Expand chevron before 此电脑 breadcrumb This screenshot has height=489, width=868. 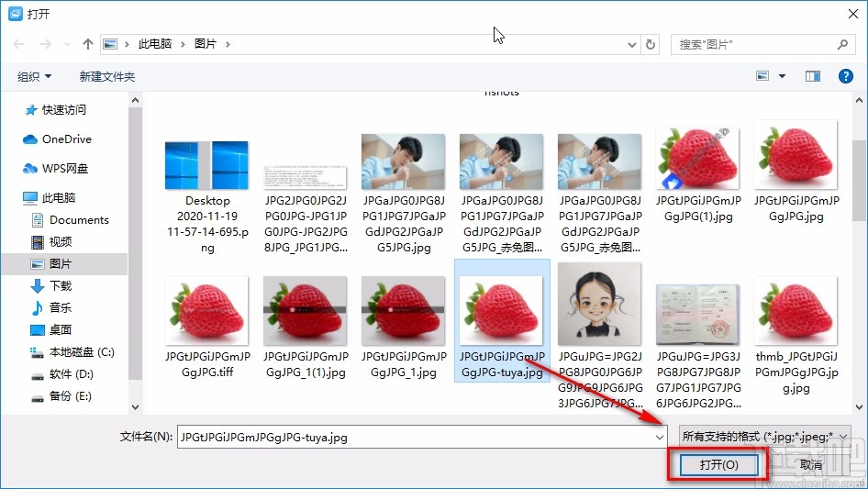[x=127, y=44]
